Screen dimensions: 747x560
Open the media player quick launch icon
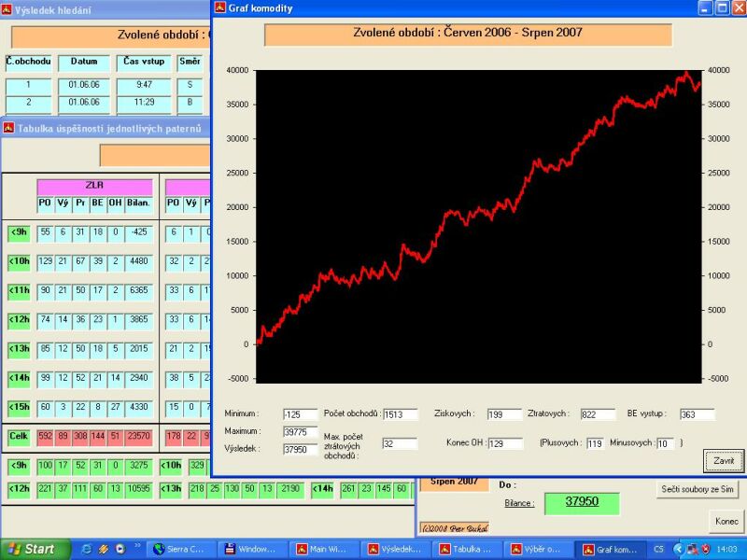(x=120, y=549)
